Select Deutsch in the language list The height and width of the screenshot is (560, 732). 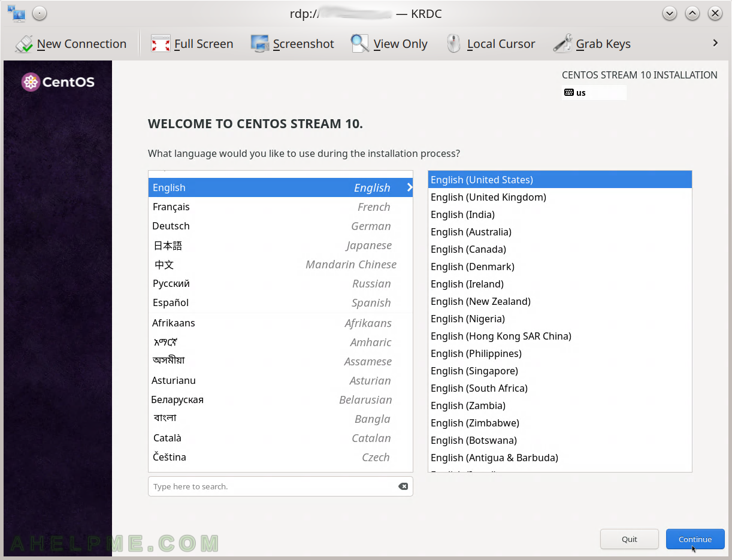coord(280,226)
